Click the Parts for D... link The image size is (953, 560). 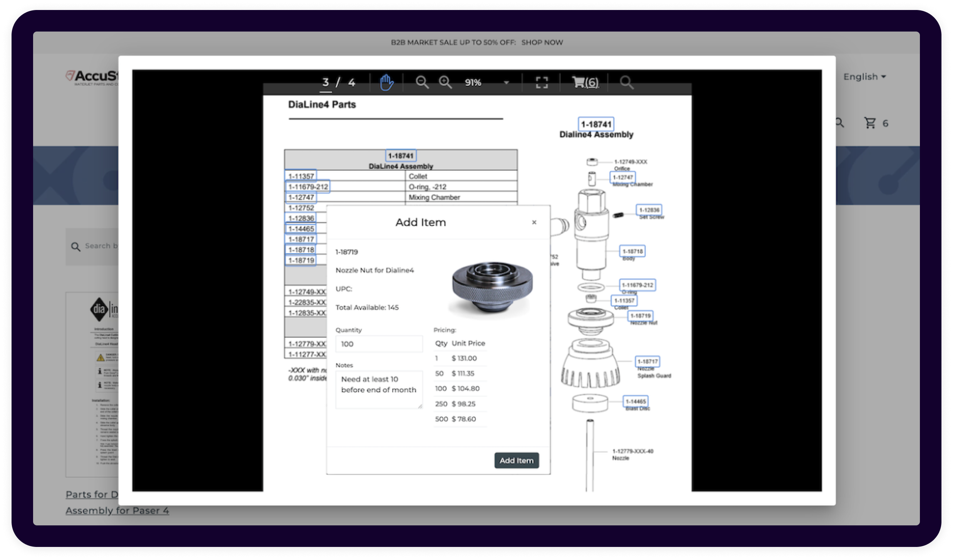point(92,494)
